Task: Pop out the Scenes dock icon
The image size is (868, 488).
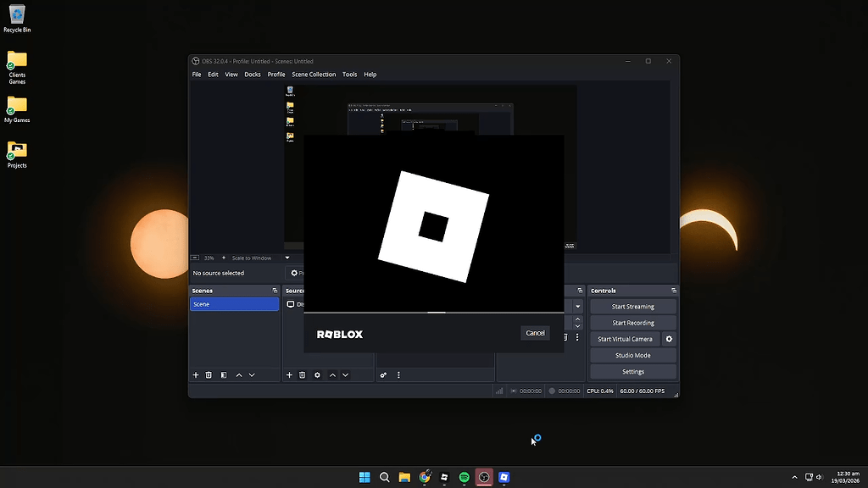Action: pyautogui.click(x=275, y=291)
